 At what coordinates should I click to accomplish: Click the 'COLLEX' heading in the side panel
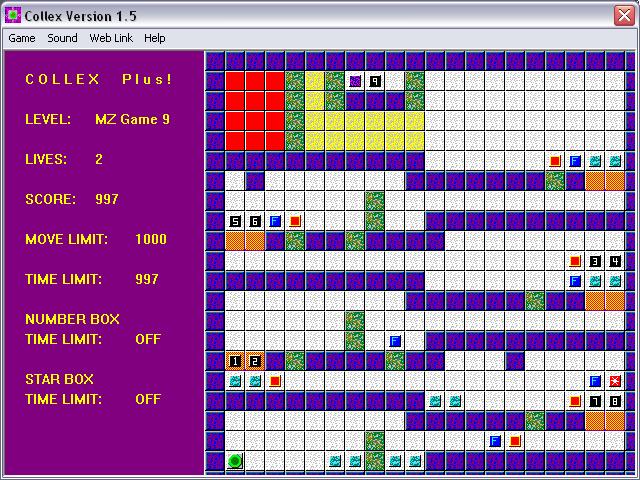[62, 79]
